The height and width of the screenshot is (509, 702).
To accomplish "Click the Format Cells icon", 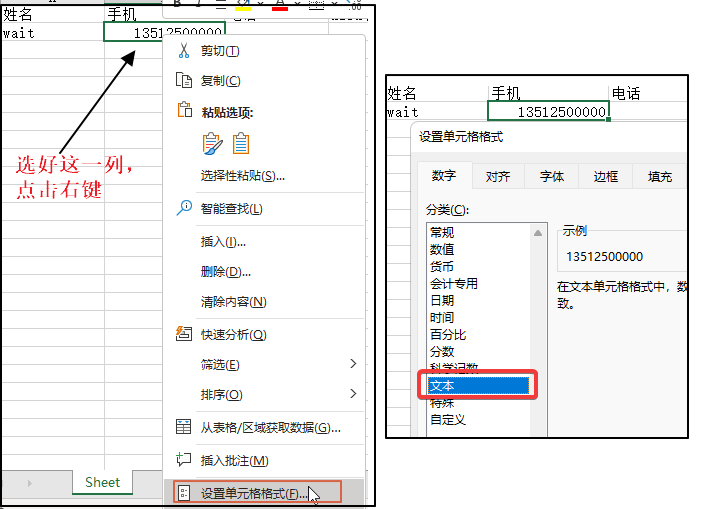I will [x=183, y=493].
